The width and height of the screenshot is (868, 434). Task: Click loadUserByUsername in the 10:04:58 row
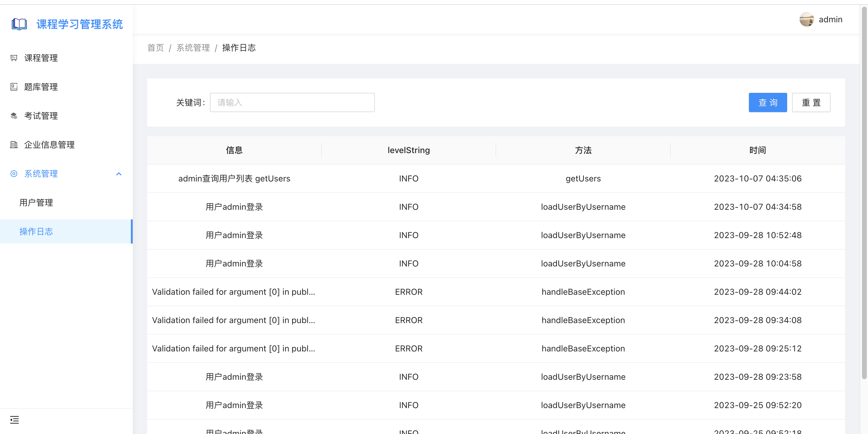tap(583, 263)
